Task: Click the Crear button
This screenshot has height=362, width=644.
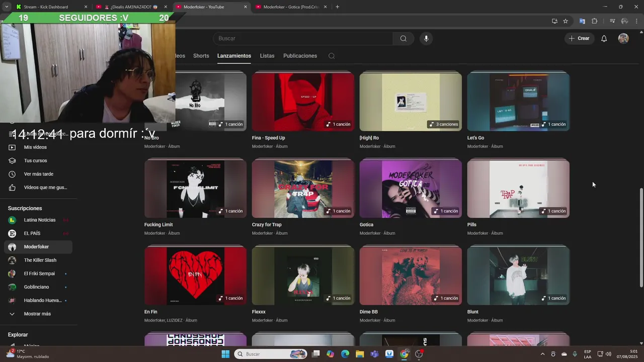Action: pyautogui.click(x=579, y=39)
